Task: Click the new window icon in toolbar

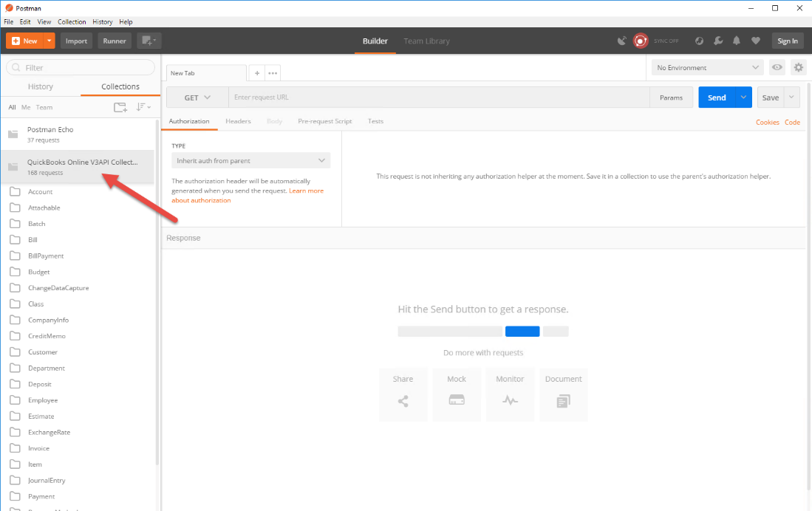Action: [149, 41]
